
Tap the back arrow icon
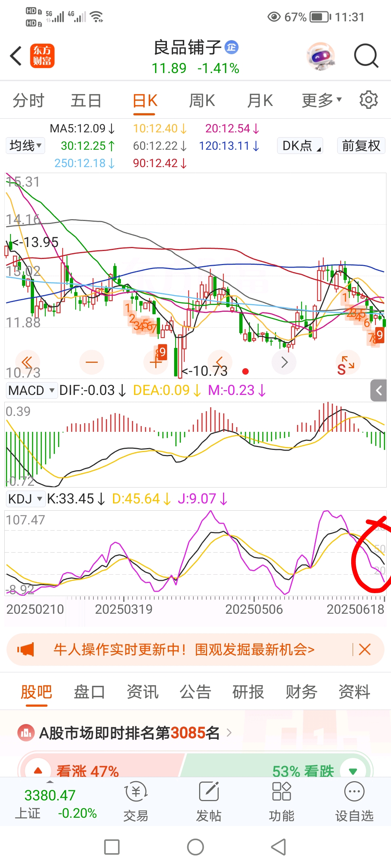tap(16, 56)
